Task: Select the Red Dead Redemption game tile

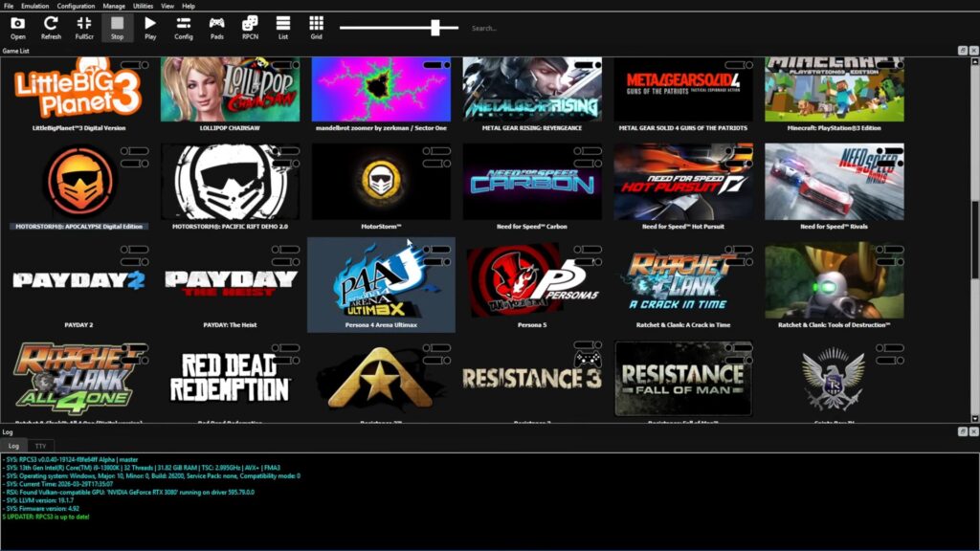Action: [x=230, y=378]
